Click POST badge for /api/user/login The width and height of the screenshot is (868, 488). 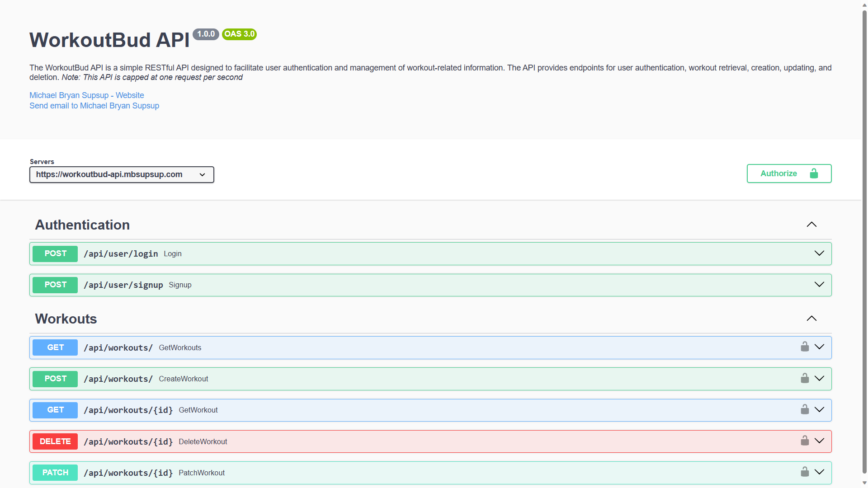(x=55, y=253)
